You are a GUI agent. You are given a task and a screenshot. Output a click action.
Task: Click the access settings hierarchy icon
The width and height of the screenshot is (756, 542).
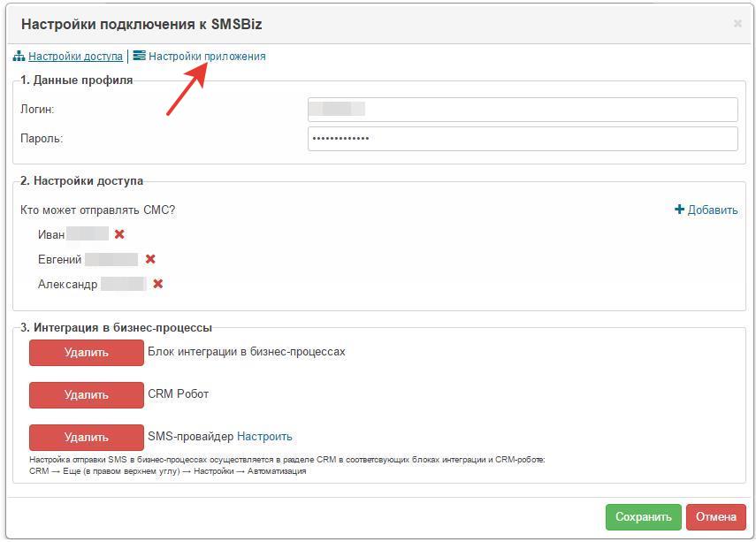(19, 56)
